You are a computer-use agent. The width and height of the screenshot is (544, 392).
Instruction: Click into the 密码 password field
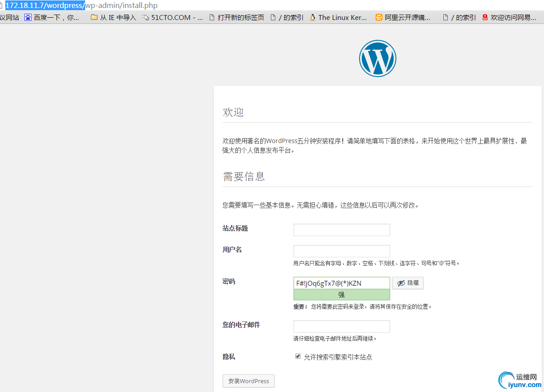click(x=342, y=283)
